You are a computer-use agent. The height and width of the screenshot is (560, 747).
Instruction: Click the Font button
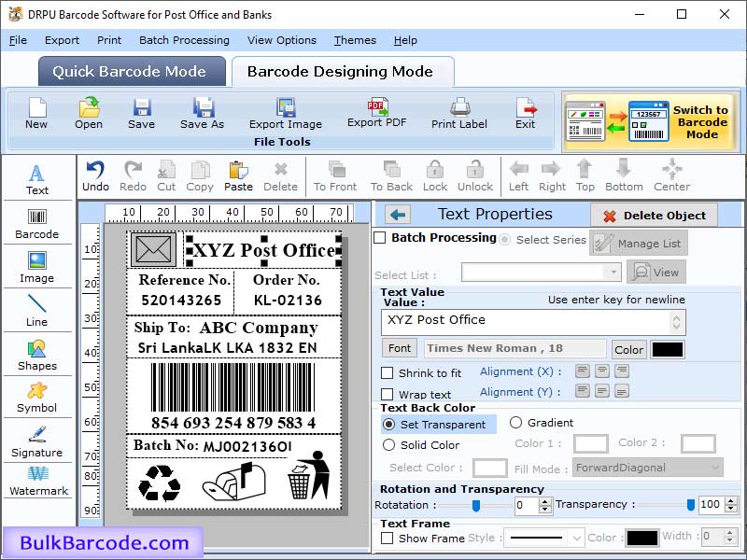(400, 348)
